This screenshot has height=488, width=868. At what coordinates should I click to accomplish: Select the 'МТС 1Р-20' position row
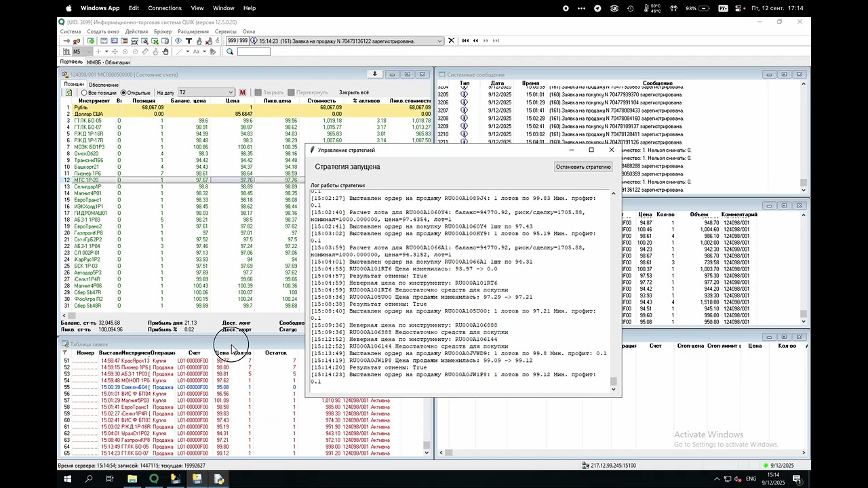[x=247, y=180]
